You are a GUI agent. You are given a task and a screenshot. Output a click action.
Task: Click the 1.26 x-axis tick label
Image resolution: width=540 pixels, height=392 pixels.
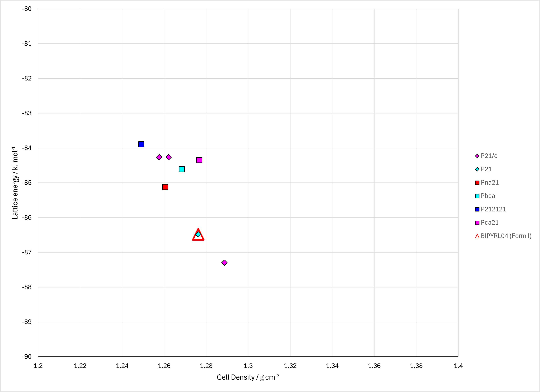coord(164,366)
